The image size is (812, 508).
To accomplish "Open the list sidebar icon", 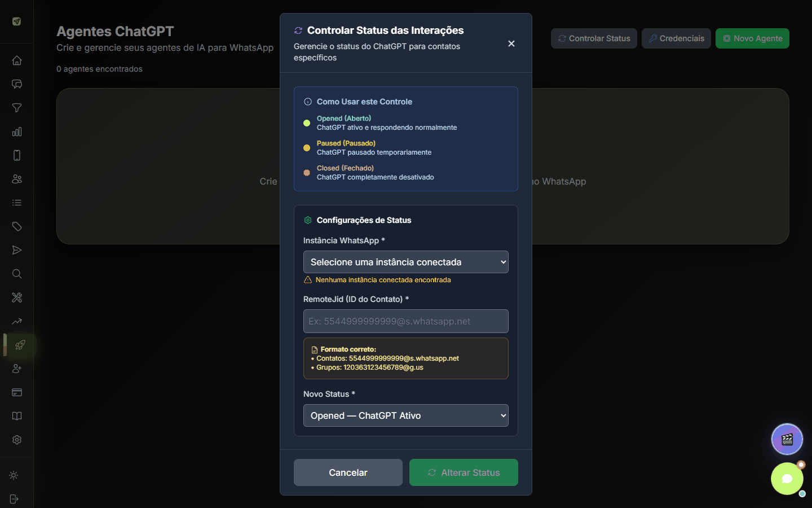I will click(17, 203).
